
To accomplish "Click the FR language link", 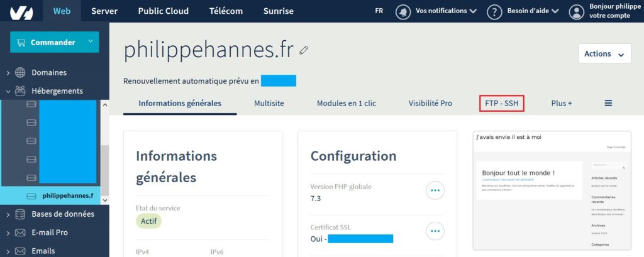I will click(379, 11).
